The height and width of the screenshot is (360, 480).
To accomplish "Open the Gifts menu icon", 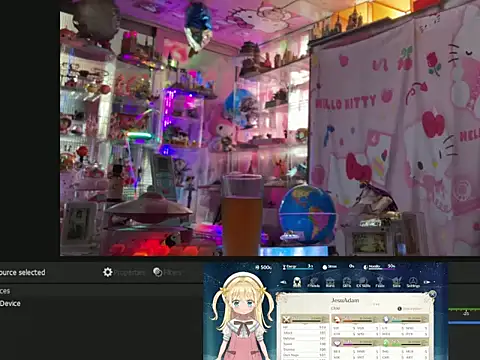I will tap(347, 283).
